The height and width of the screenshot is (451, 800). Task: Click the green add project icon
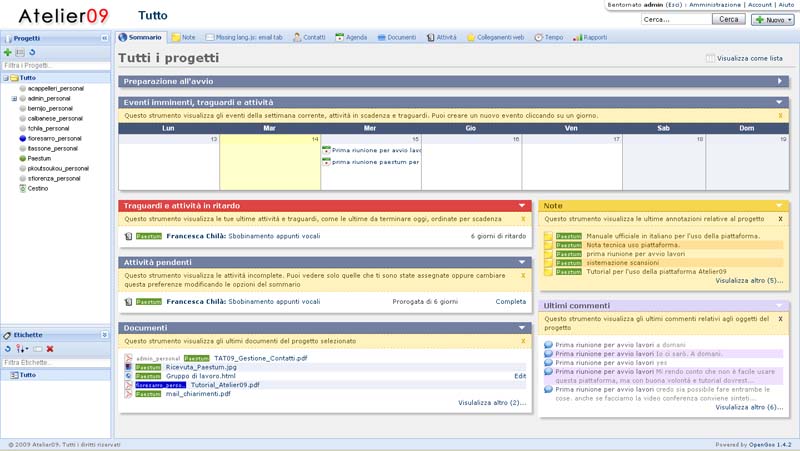click(8, 52)
